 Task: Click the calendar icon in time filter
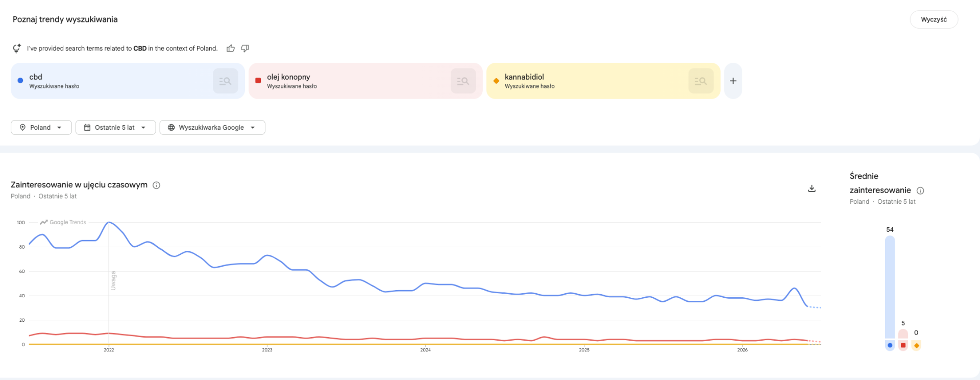click(x=87, y=128)
